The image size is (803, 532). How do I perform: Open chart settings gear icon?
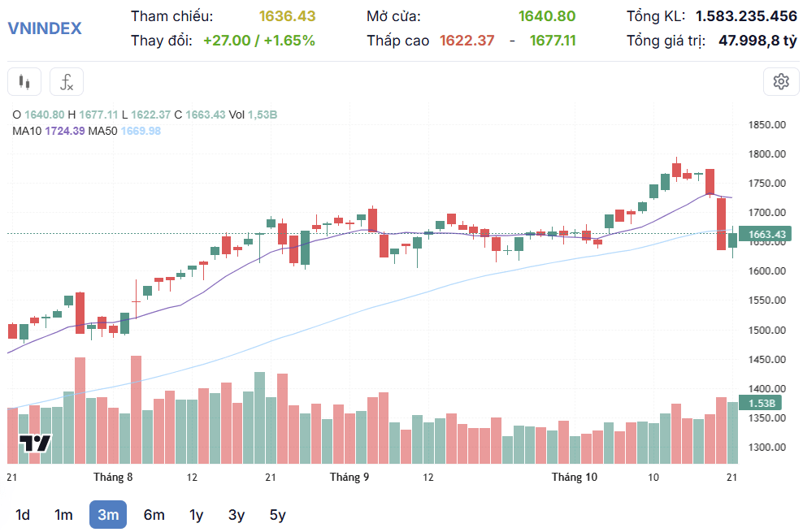point(781,82)
